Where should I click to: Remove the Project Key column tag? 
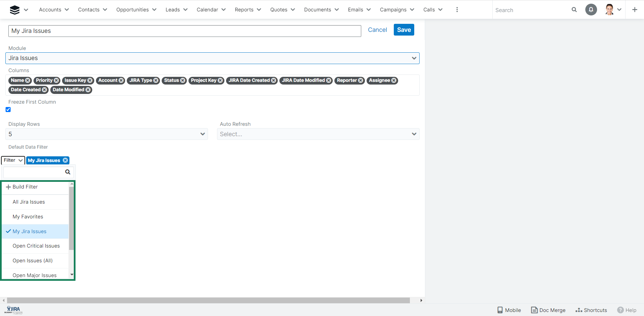point(220,81)
